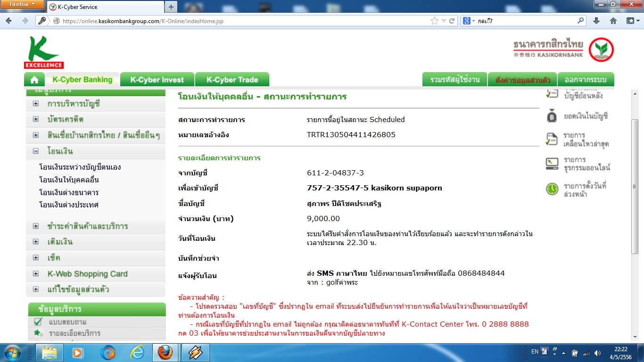Image resolution: width=644 pixels, height=362 pixels.
Task: Click the source account number 611-2-04837-3
Action: point(335,173)
